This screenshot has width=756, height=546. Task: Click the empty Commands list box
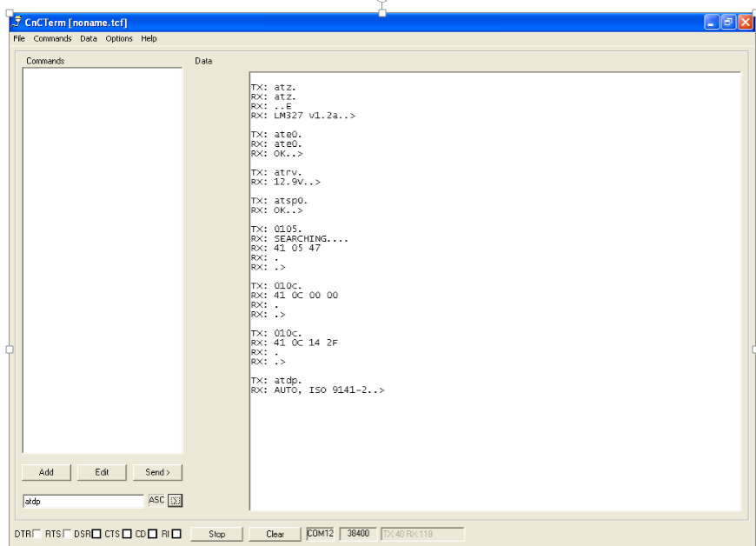coord(103,261)
